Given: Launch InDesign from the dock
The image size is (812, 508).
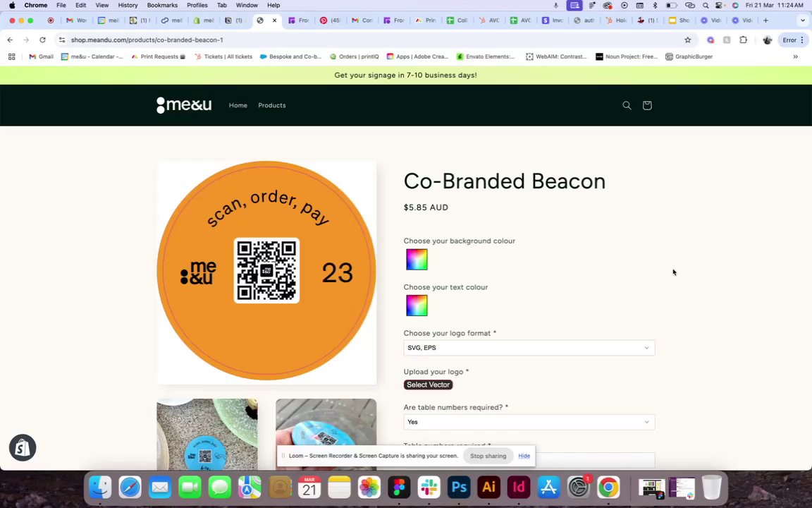Looking at the screenshot, I should pos(518,488).
